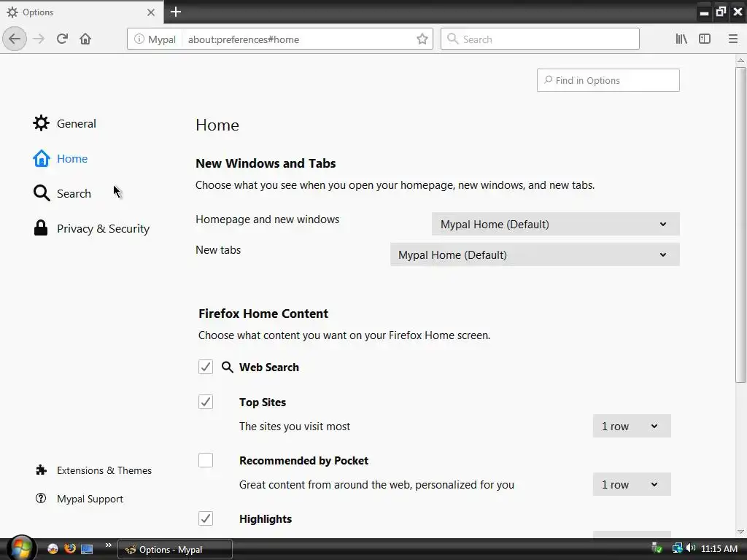Screen dimensions: 747x560
Task: Click the scrollbar down arrow
Action: (x=740, y=532)
